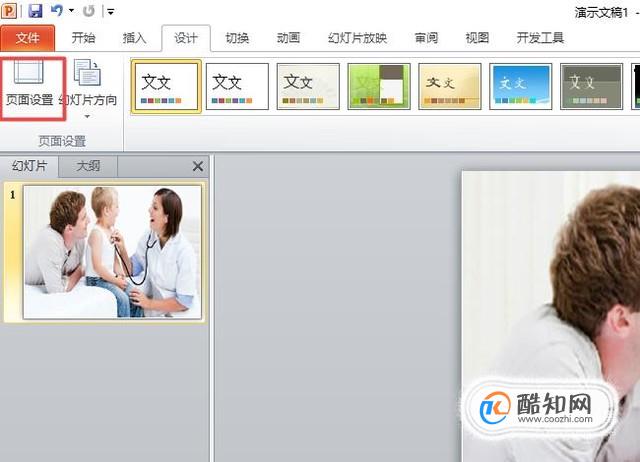Image resolution: width=640 pixels, height=462 pixels.
Task: Close the slides/outline pane
Action: (x=198, y=166)
